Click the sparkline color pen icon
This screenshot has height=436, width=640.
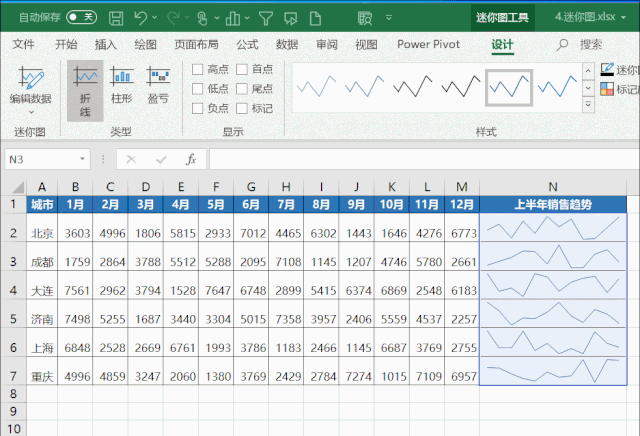(x=607, y=69)
